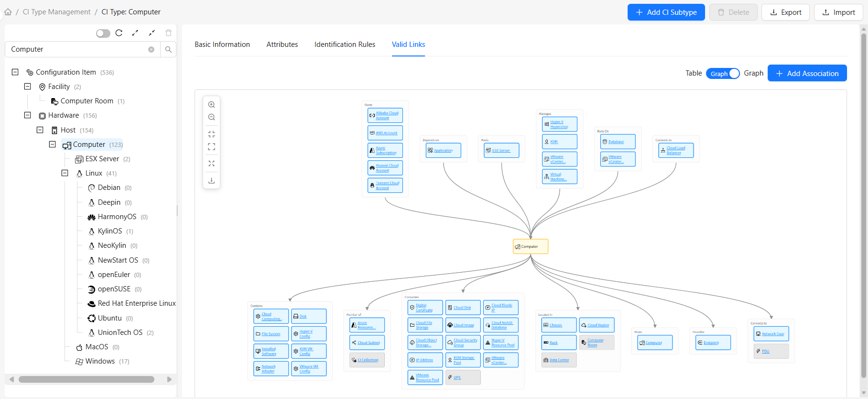Collapse the Host tree node
The width and height of the screenshot is (868, 399).
[40, 130]
